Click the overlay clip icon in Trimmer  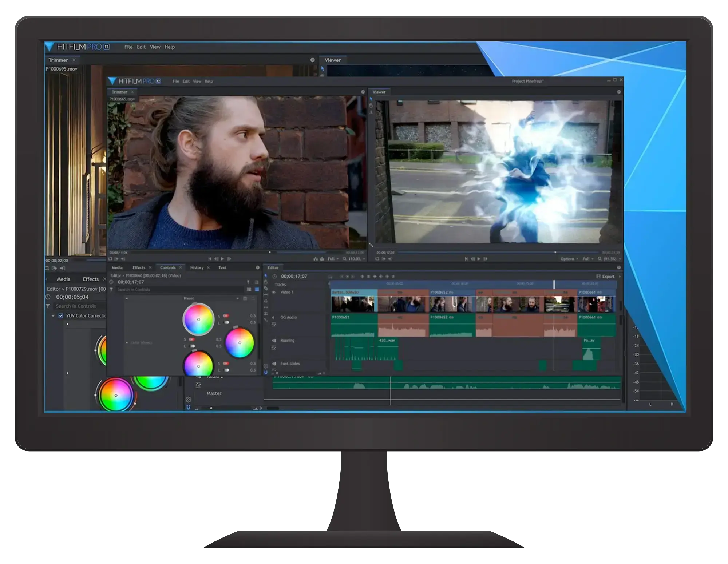tap(322, 259)
